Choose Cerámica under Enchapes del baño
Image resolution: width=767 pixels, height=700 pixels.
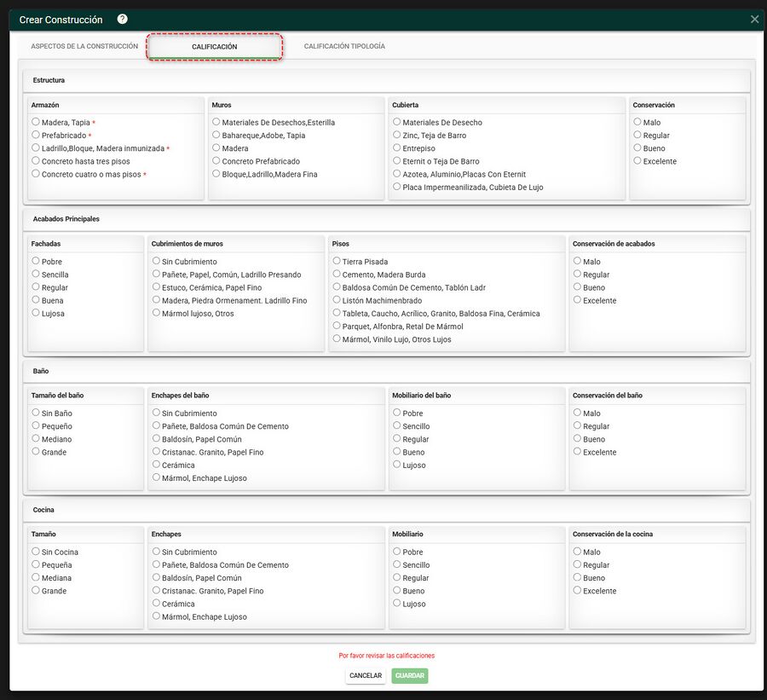(156, 464)
